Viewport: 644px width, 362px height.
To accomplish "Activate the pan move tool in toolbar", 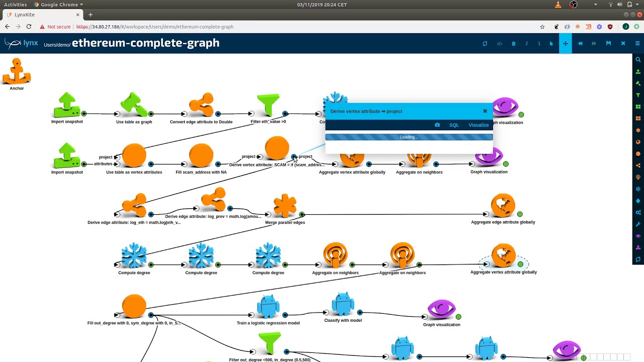I will 566,44.
